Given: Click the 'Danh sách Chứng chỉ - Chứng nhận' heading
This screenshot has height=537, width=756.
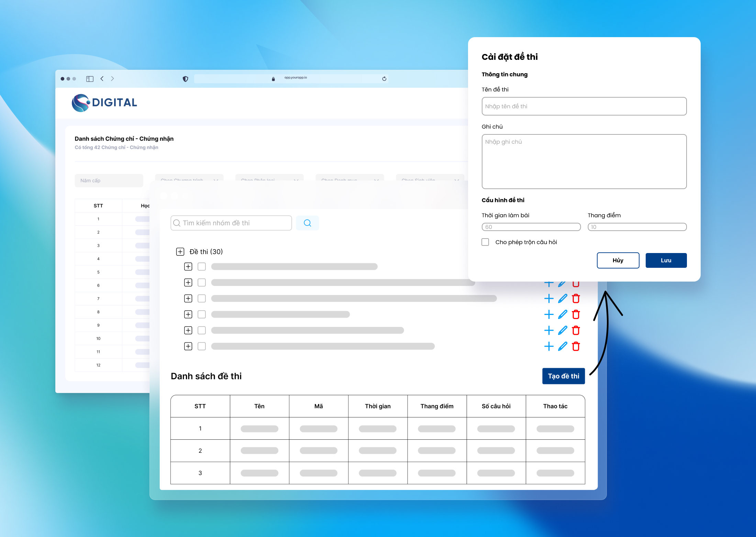Looking at the screenshot, I should coord(124,139).
